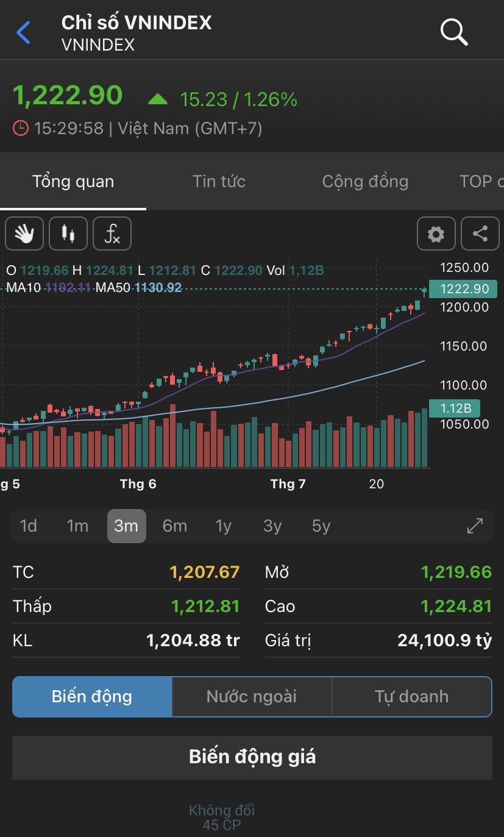
Task: Select the Tự doanh segment
Action: tap(411, 697)
